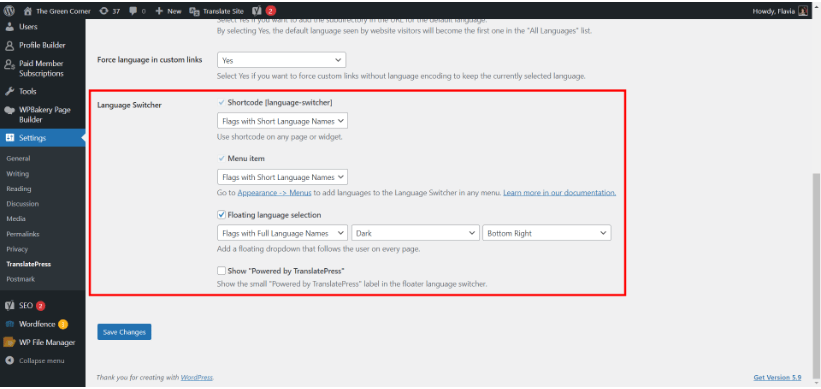Click the Translate Site icon
The height and width of the screenshot is (389, 821).
click(194, 11)
